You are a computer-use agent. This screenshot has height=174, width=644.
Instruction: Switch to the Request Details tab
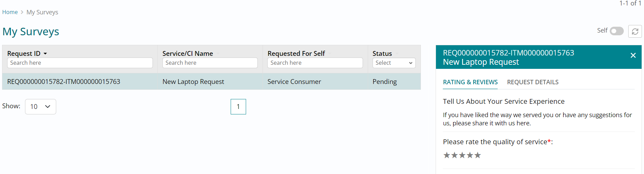533,82
